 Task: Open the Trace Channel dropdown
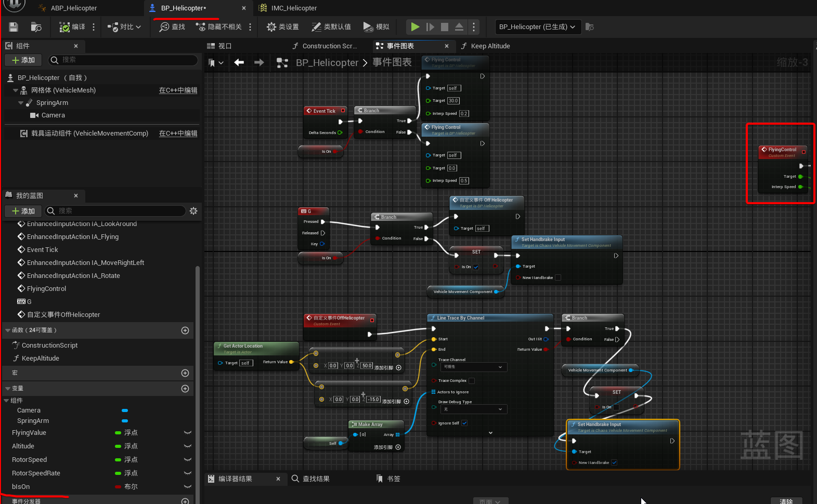point(474,367)
